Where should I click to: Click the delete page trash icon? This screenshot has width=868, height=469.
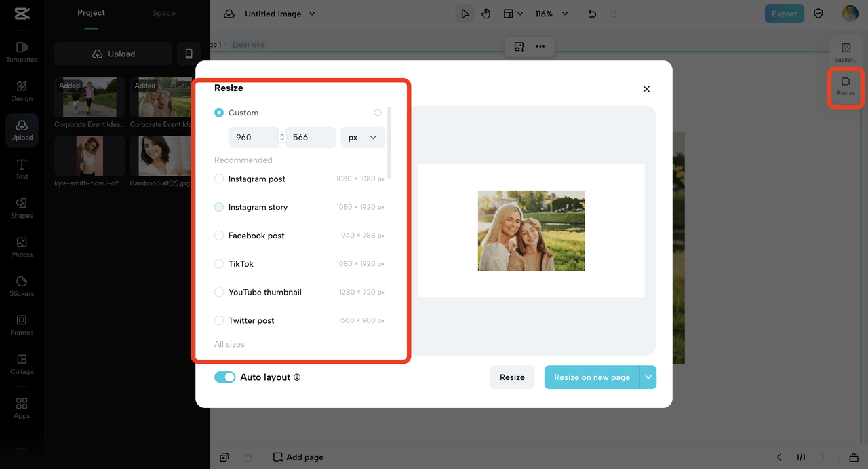click(x=248, y=457)
